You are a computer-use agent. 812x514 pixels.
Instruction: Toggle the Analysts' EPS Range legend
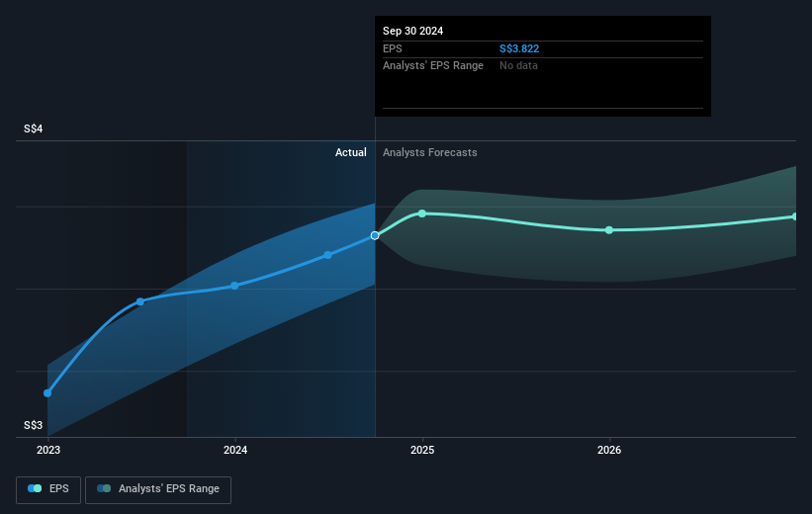click(158, 489)
